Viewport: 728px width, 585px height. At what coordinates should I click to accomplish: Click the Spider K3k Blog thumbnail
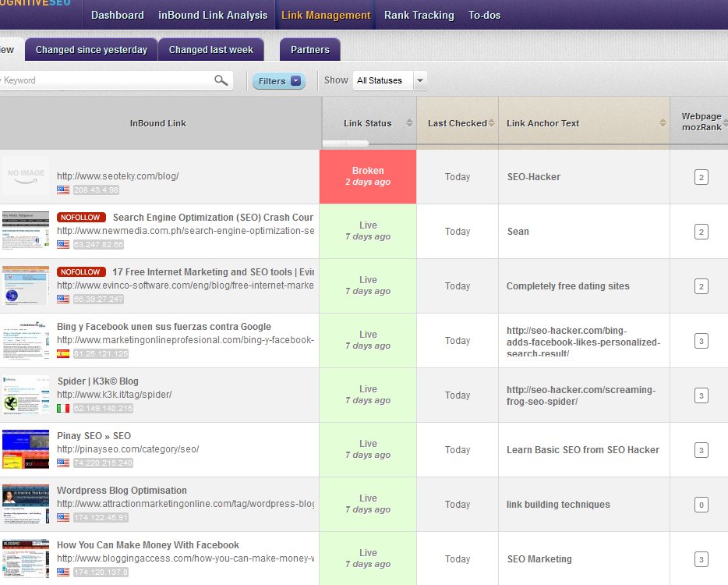coord(25,395)
